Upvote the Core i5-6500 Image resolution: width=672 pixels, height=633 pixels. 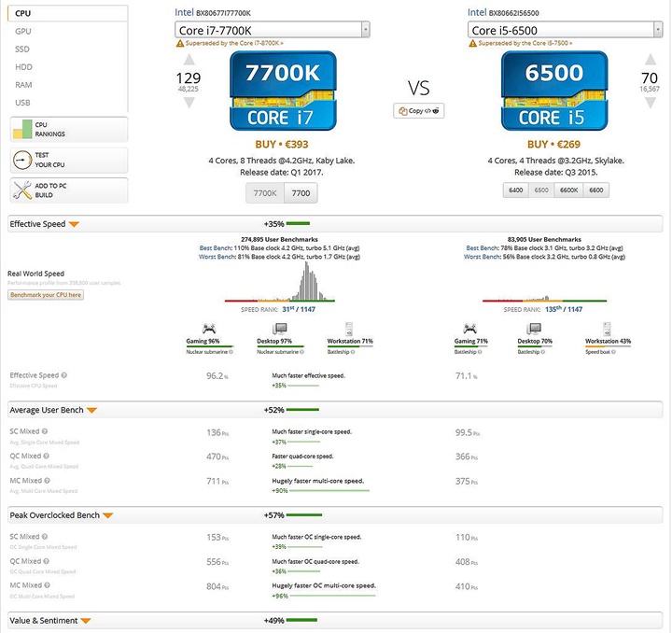tap(651, 59)
